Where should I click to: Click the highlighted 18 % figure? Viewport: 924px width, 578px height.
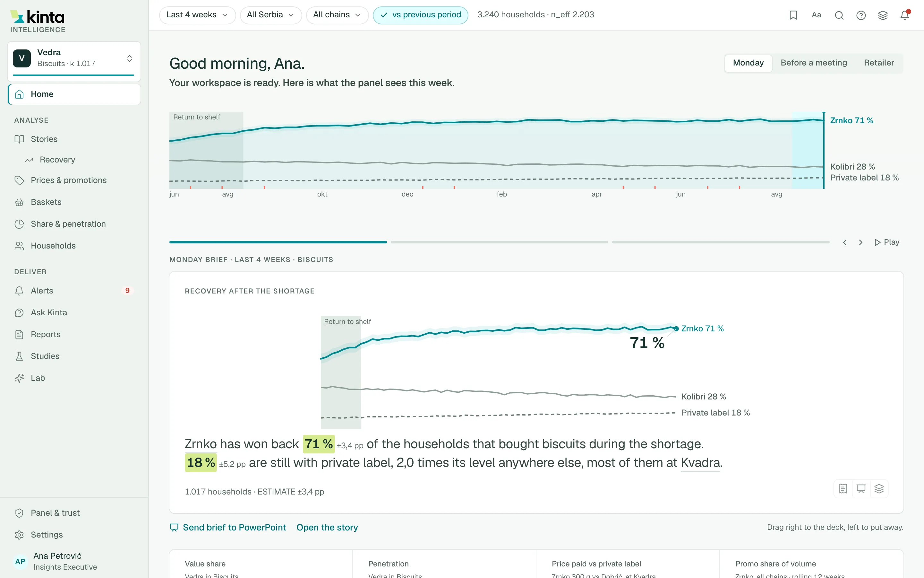point(201,463)
